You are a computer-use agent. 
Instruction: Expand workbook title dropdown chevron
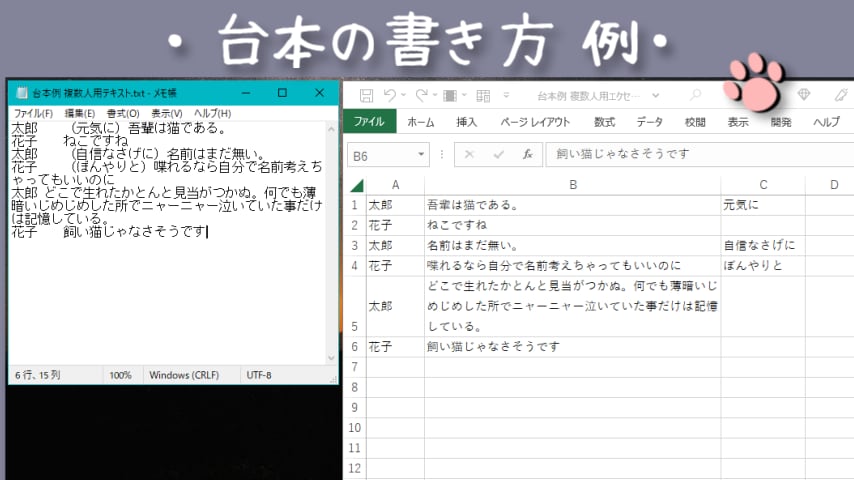click(656, 95)
